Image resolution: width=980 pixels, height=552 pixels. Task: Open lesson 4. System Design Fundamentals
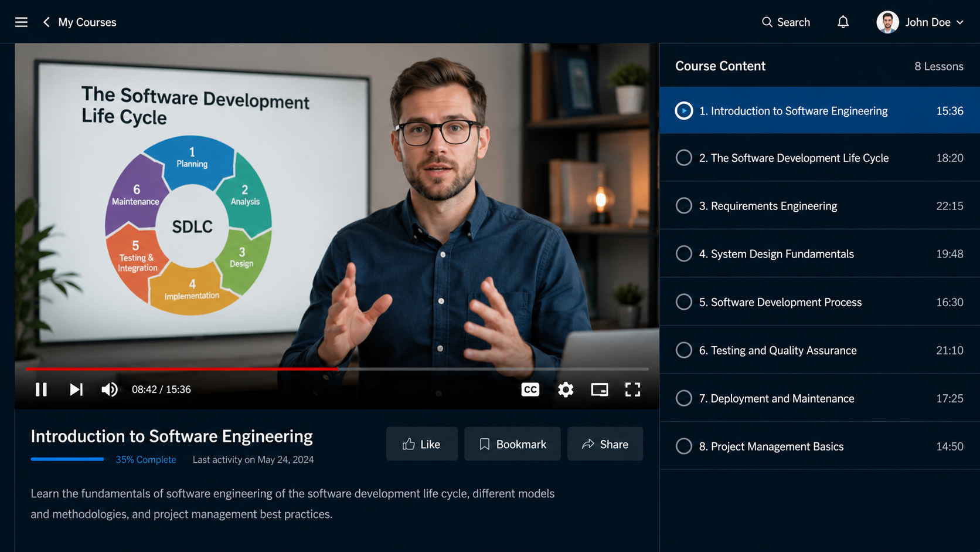click(x=819, y=254)
